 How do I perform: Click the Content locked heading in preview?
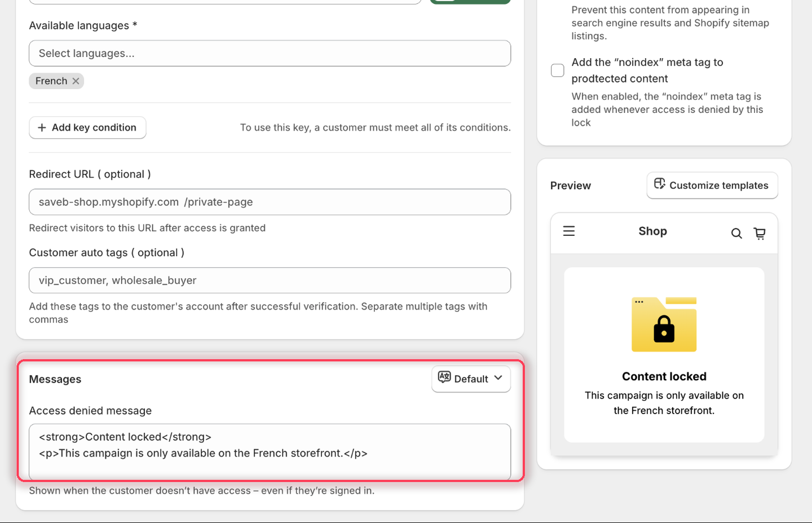click(x=664, y=376)
